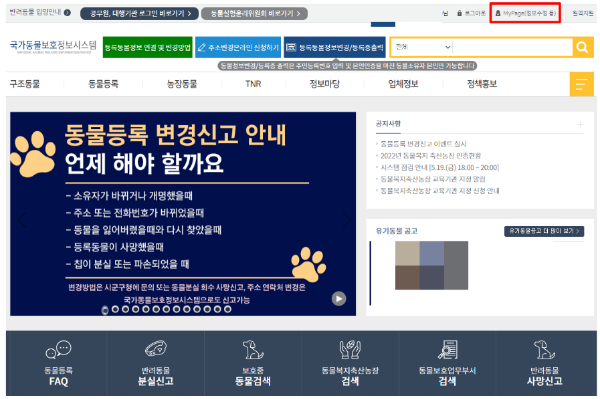Click the 원격지원 link

[x=582, y=13]
